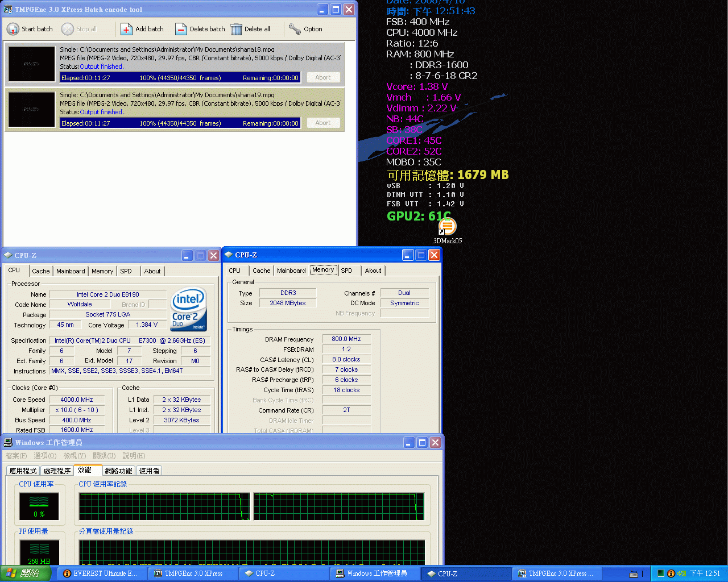Image resolution: width=728 pixels, height=582 pixels.
Task: Click the Delete all trash icon
Action: 236,29
